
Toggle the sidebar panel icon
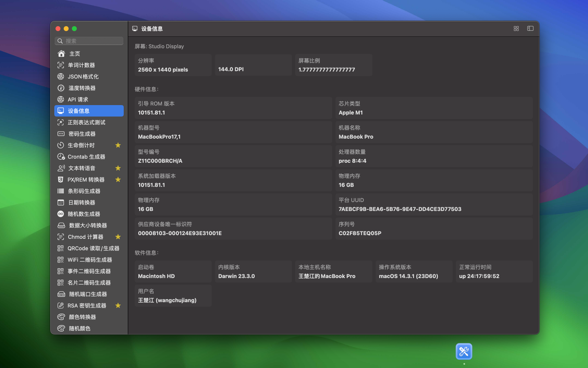click(x=530, y=29)
